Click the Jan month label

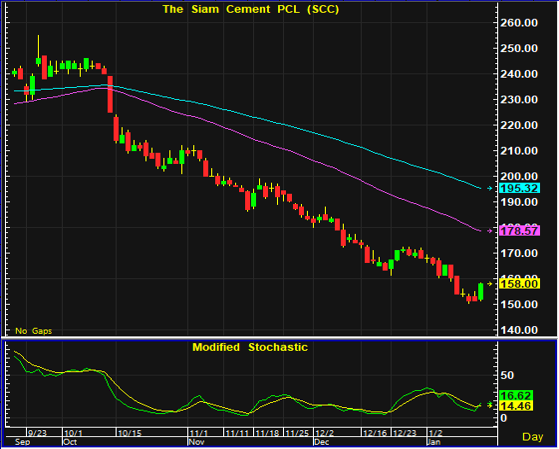point(435,442)
